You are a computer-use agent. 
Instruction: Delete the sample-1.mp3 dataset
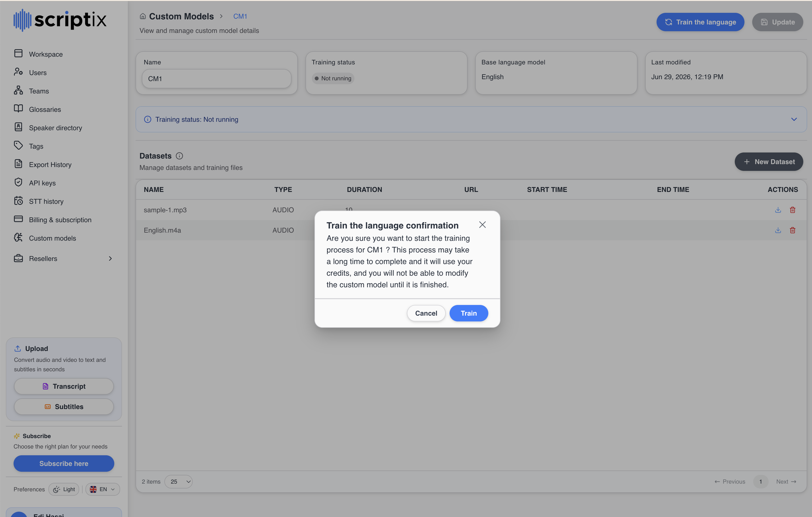pyautogui.click(x=792, y=210)
